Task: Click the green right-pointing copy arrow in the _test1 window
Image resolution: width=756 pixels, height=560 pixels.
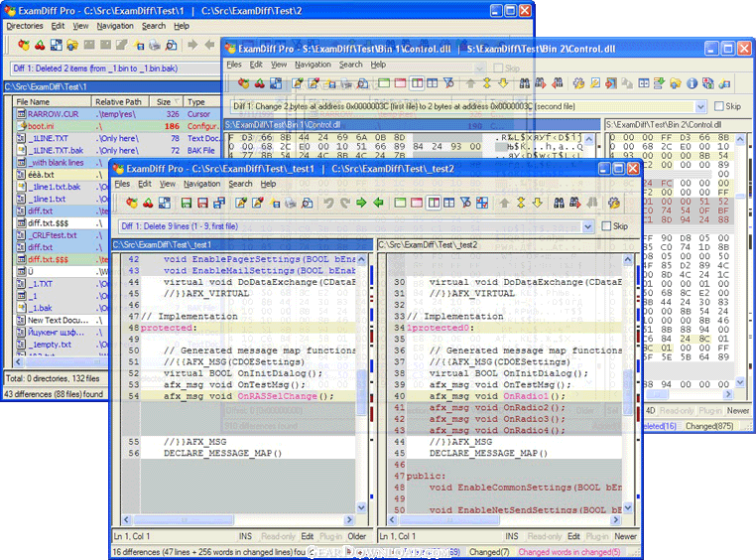Action: point(361,204)
